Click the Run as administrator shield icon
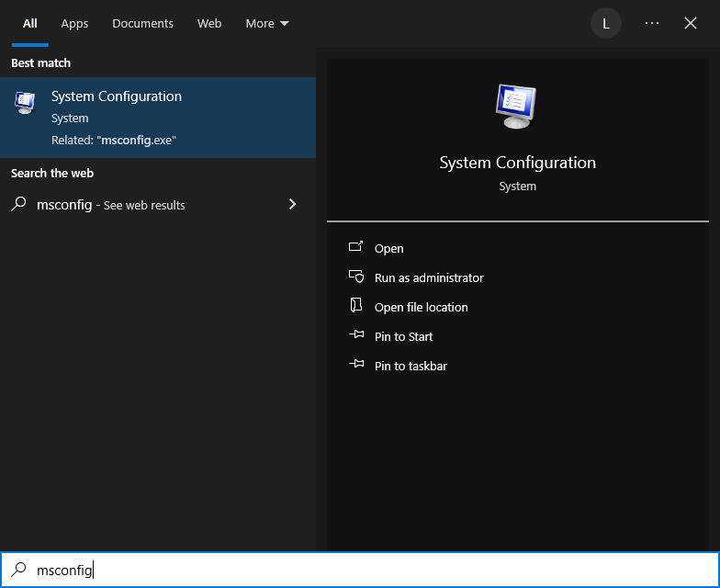The height and width of the screenshot is (588, 720). click(x=356, y=276)
